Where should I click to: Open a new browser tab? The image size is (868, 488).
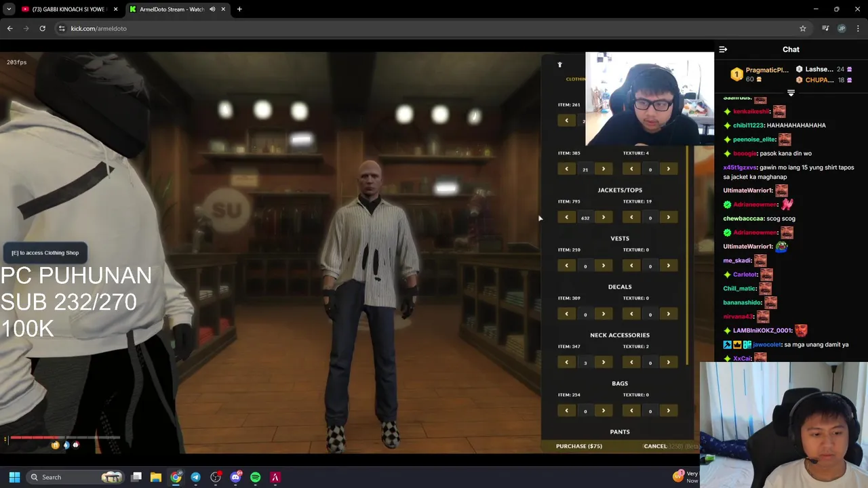coord(239,9)
